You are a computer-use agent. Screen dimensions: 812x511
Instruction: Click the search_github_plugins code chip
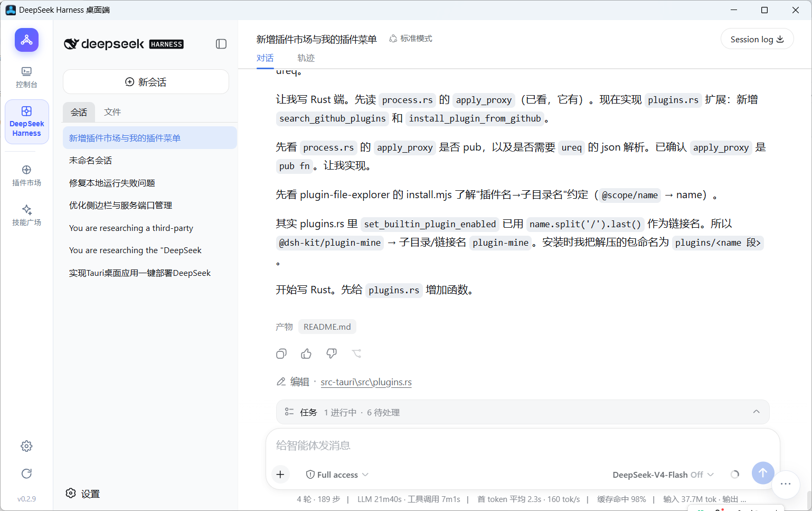point(333,118)
